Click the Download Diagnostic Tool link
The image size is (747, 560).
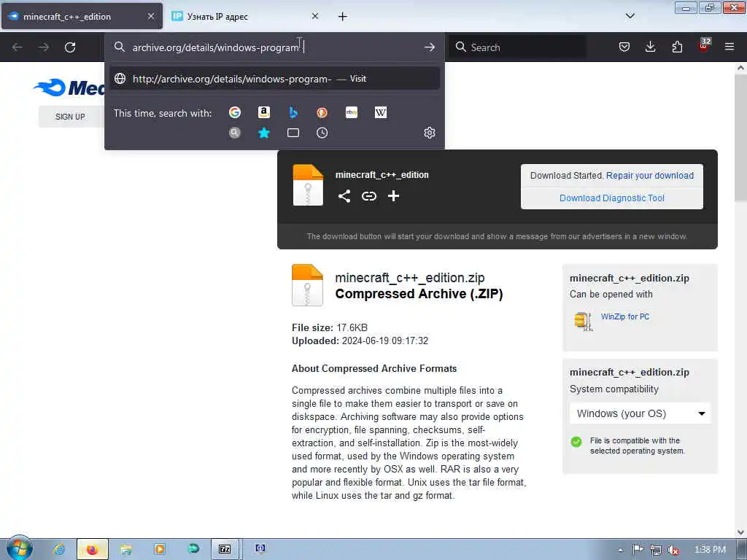pyautogui.click(x=612, y=198)
